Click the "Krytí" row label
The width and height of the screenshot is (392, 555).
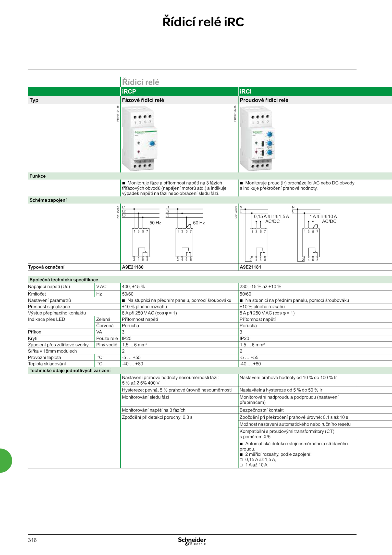coord(33,338)
